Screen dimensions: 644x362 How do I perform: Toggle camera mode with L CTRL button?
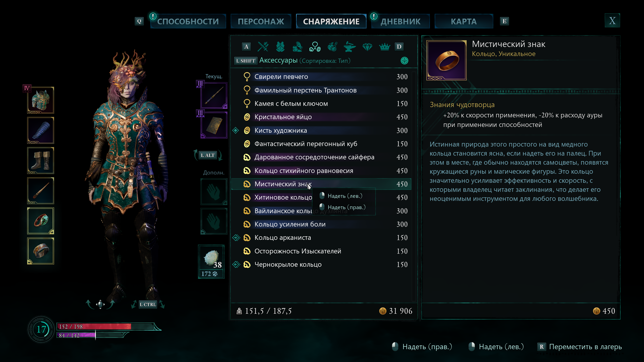148,304
